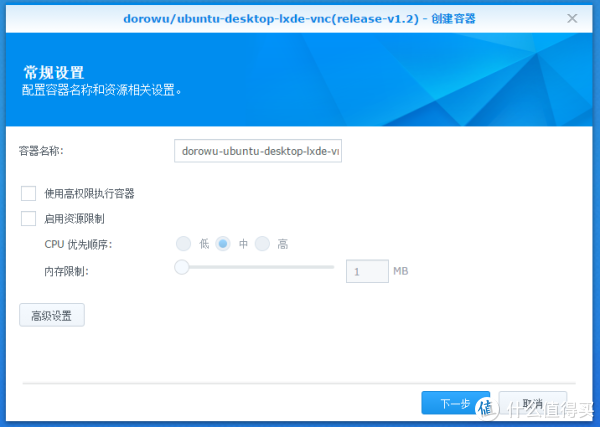
Task: Click middle of the memory limit slider track
Action: click(258, 267)
